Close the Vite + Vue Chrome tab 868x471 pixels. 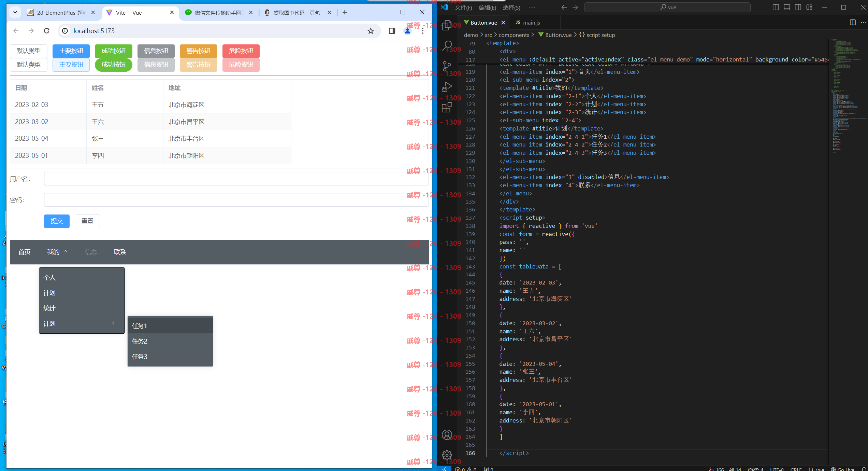[x=172, y=12]
